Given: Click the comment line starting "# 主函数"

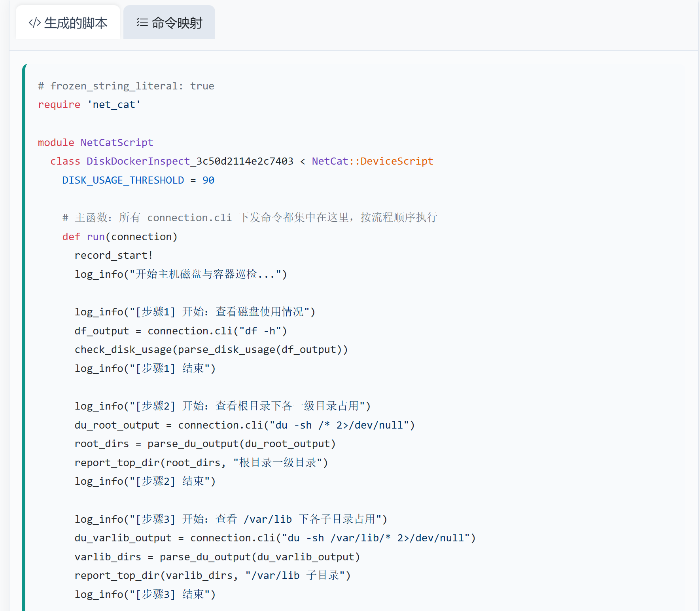Looking at the screenshot, I should (x=250, y=218).
